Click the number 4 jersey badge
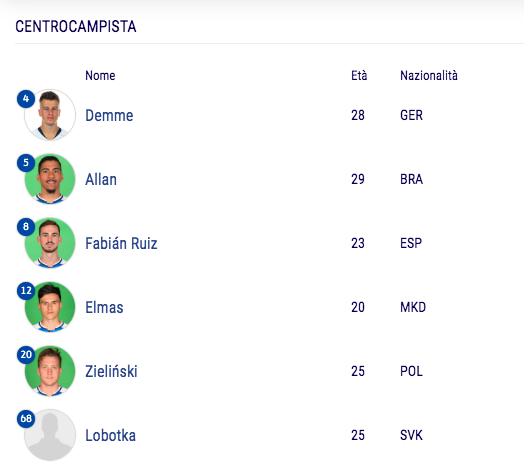This screenshot has width=524, height=471. pos(26,99)
